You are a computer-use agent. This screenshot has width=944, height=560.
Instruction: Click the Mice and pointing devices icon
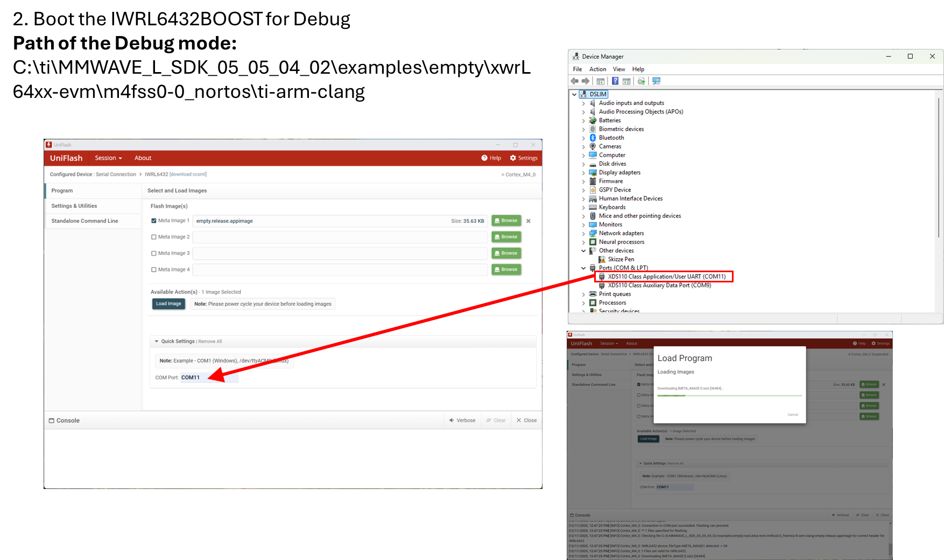(x=593, y=216)
